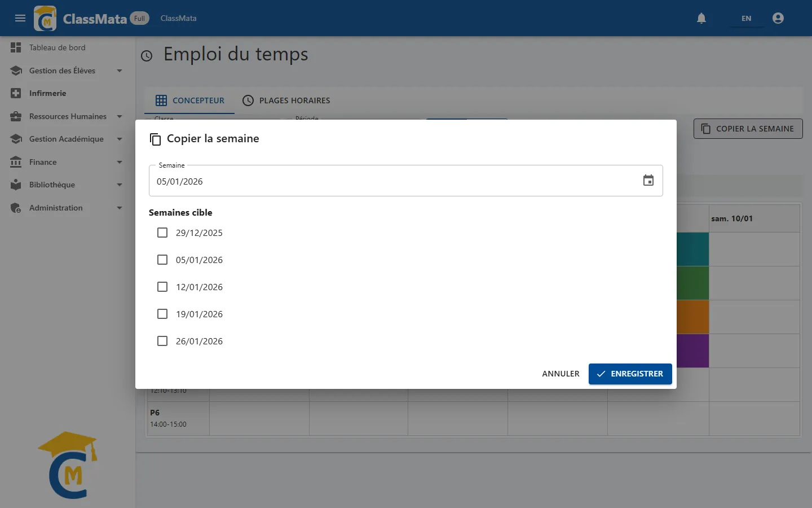Expand Finance submenu arrow
The image size is (812, 508).
[120, 162]
